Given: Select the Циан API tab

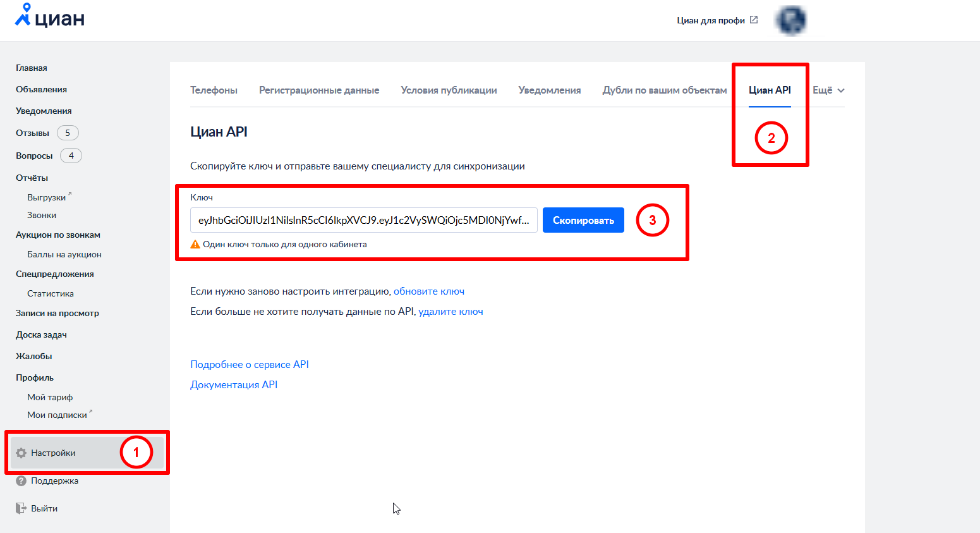Looking at the screenshot, I should coord(770,90).
